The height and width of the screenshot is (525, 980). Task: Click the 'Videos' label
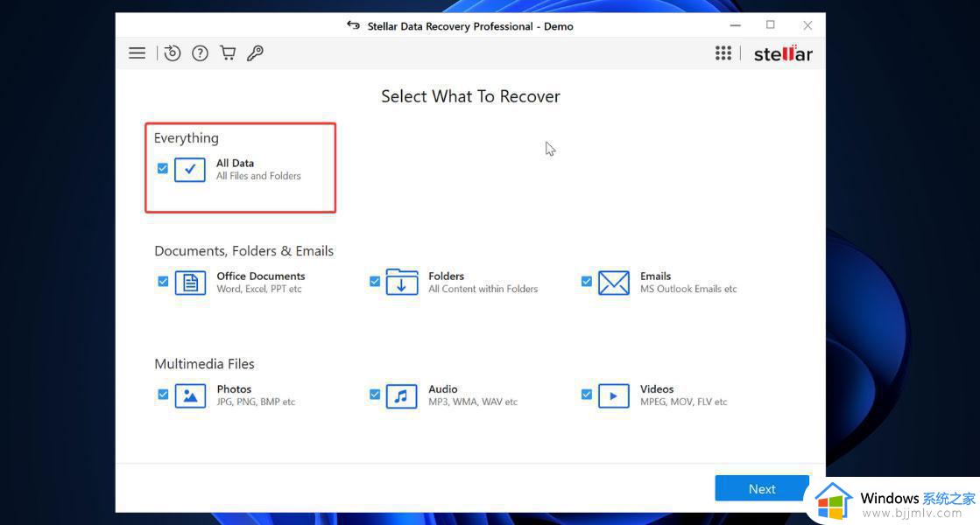pyautogui.click(x=657, y=388)
